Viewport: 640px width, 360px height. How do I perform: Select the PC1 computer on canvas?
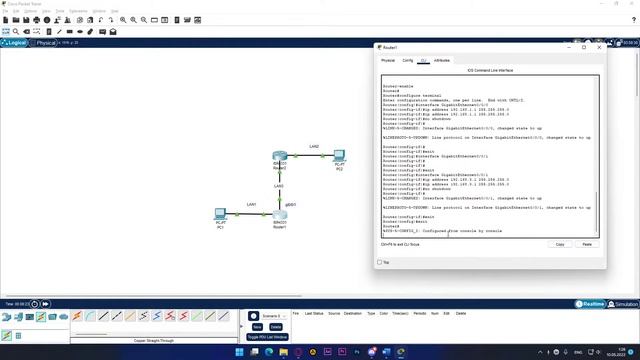point(220,213)
